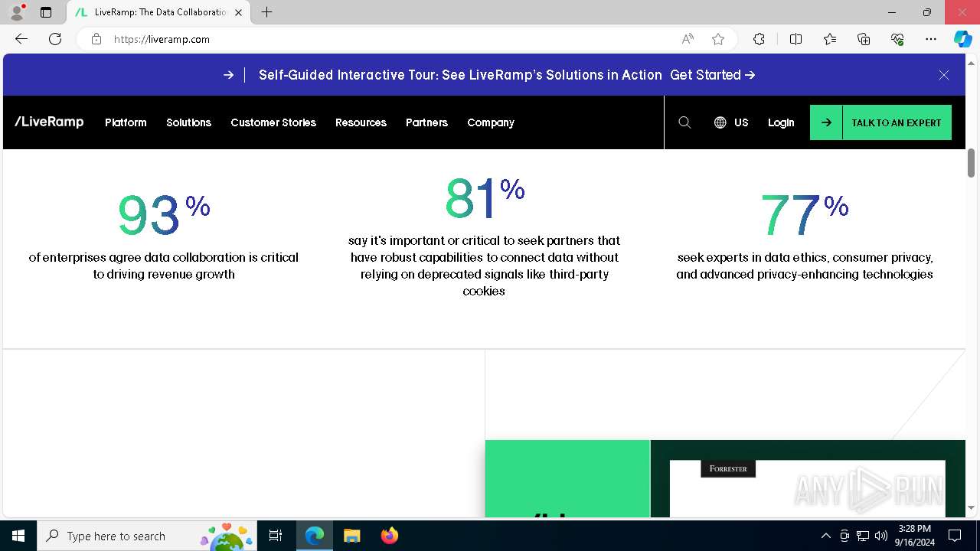Open the Platform menu

click(126, 122)
